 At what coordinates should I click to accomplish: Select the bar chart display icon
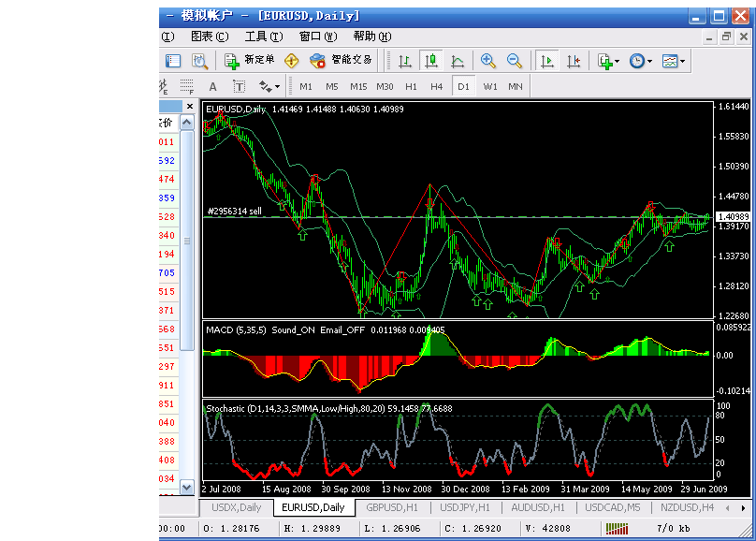coord(405,61)
